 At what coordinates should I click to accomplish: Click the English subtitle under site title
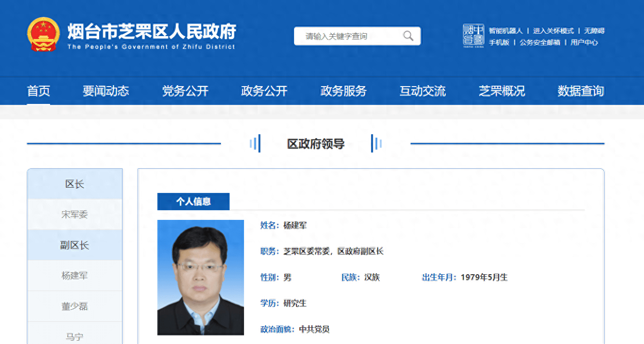pos(151,47)
